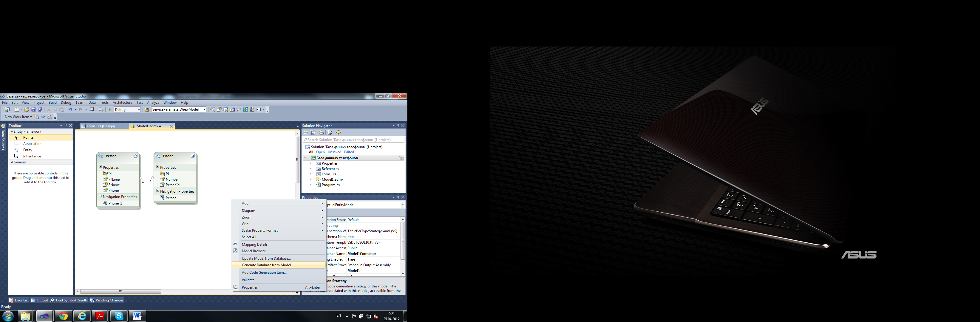Click the Error List icon in the bottom bar

(x=11, y=300)
